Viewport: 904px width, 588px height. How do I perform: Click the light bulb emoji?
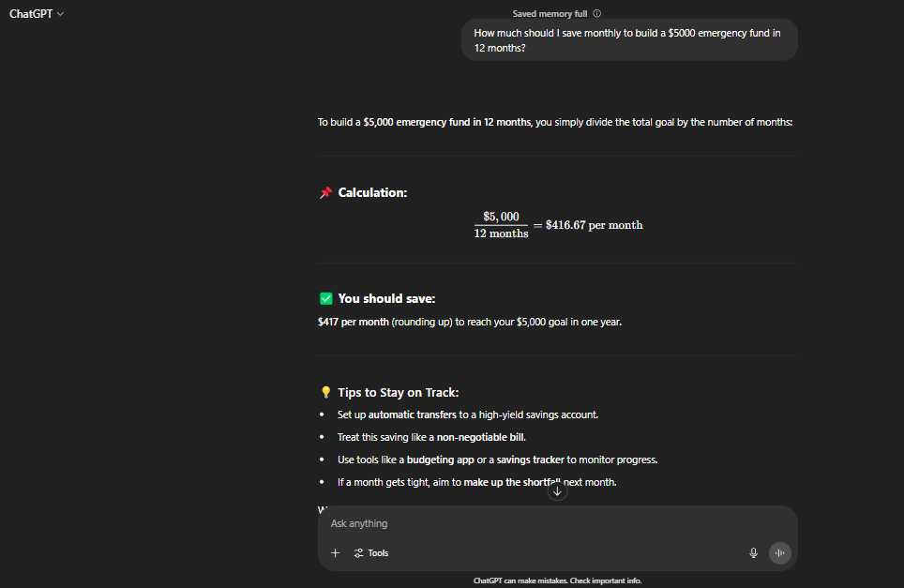(325, 393)
